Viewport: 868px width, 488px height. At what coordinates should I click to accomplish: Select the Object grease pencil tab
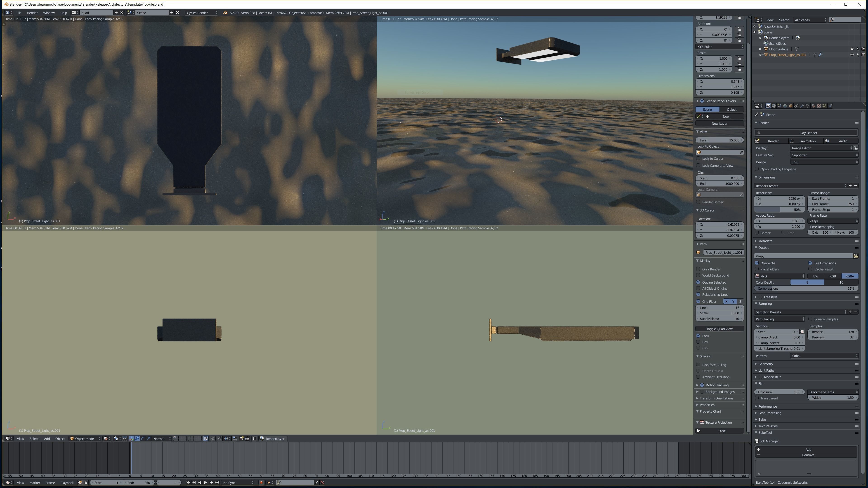coord(731,109)
